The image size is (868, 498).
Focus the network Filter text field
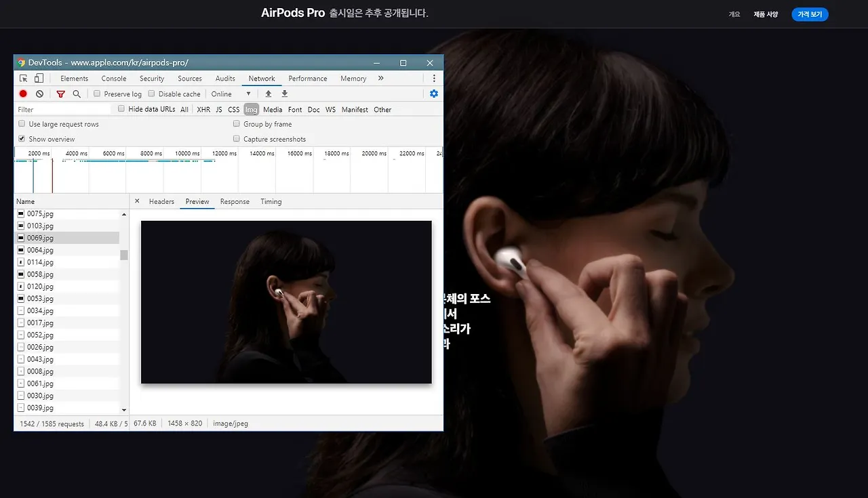tap(63, 109)
